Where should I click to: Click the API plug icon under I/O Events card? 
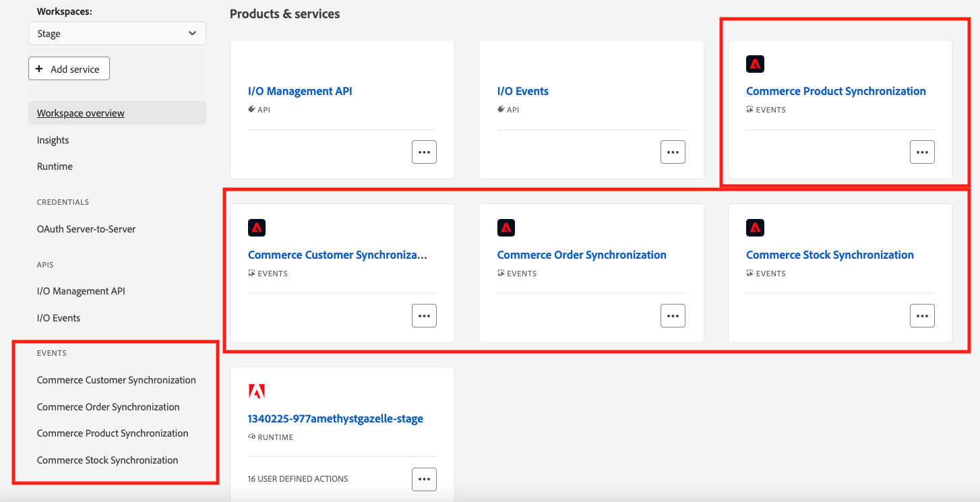coord(501,109)
